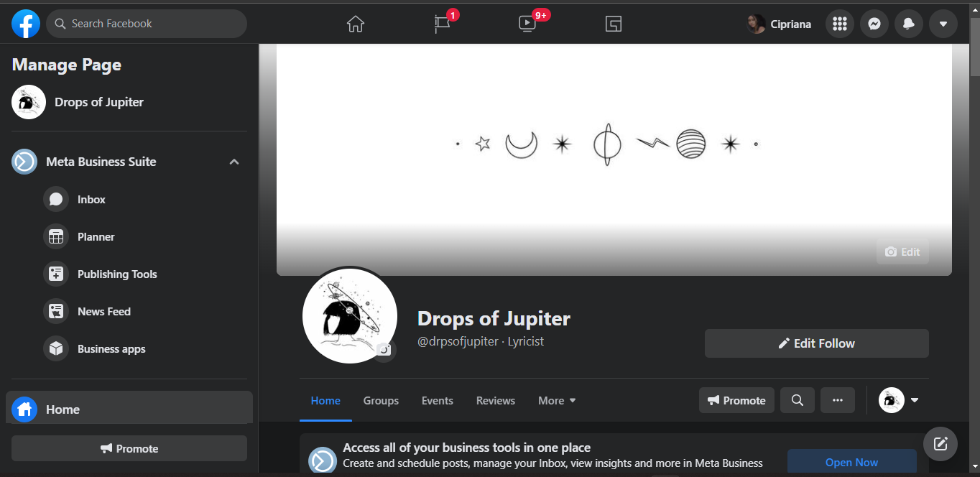This screenshot has height=477, width=980.
Task: Click the page search magnifier icon
Action: 798,400
